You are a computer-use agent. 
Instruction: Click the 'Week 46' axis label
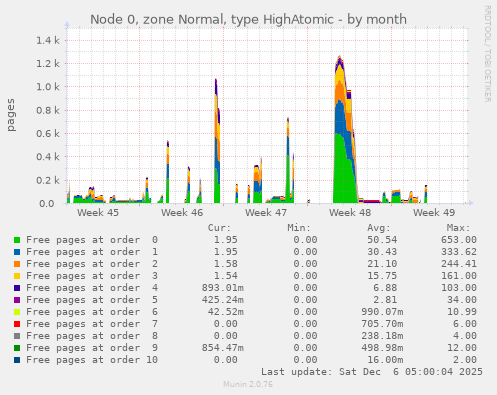tap(182, 213)
